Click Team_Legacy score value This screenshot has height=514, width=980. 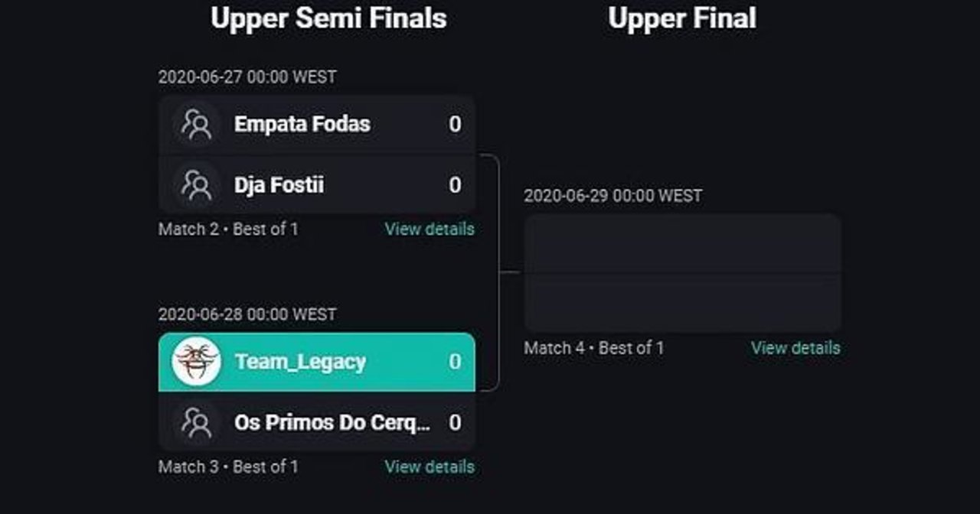coord(455,362)
